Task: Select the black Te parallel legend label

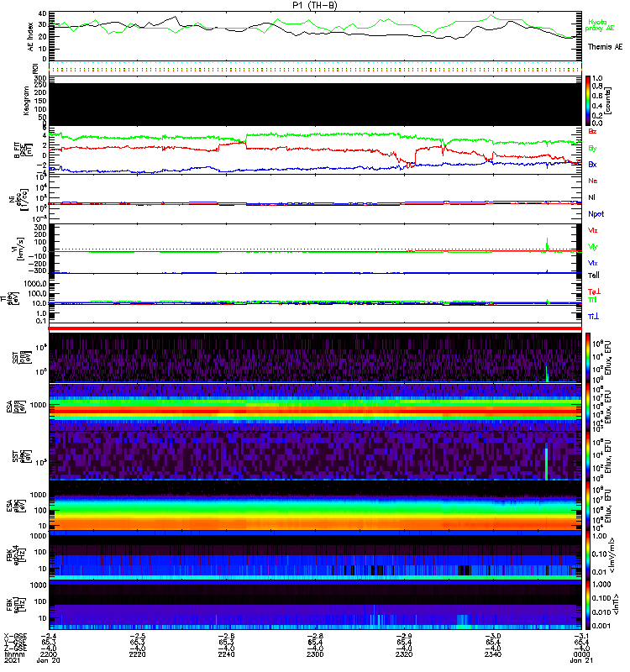Action: (594, 276)
